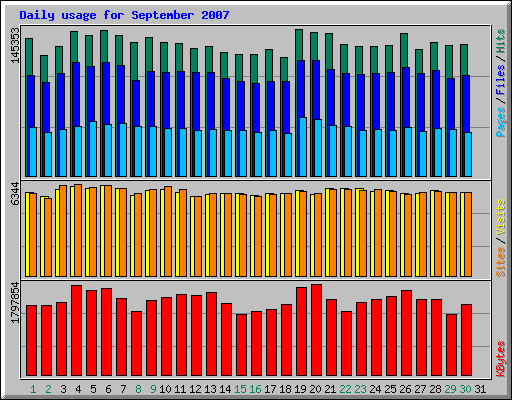Viewport: 512px width, 400px height.
Task: Click the dark blue Files bar for day 8
Action: pos(136,103)
